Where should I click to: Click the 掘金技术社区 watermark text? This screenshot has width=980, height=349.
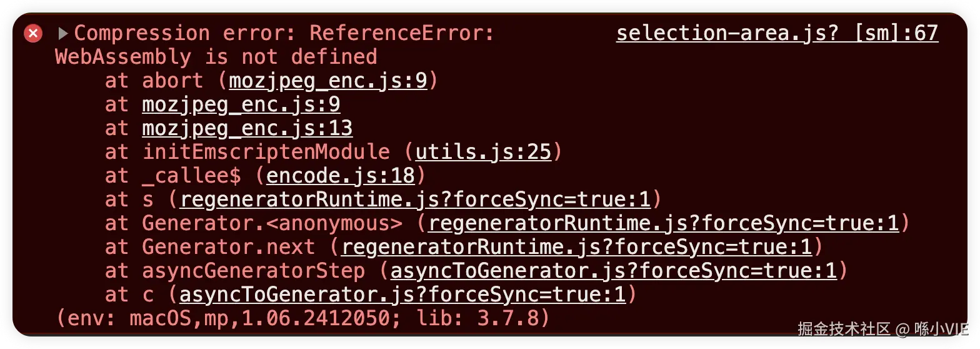coord(844,328)
